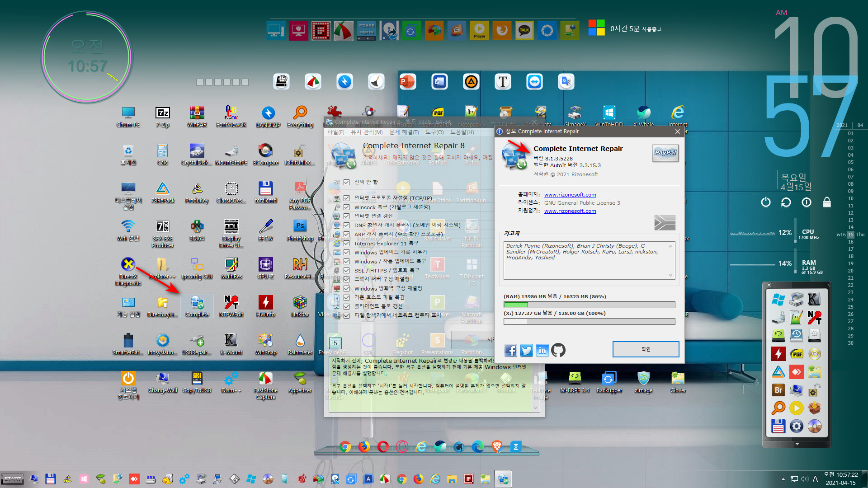The width and height of the screenshot is (868, 488).
Task: Open the 도움말(H) menu
Action: 462,132
